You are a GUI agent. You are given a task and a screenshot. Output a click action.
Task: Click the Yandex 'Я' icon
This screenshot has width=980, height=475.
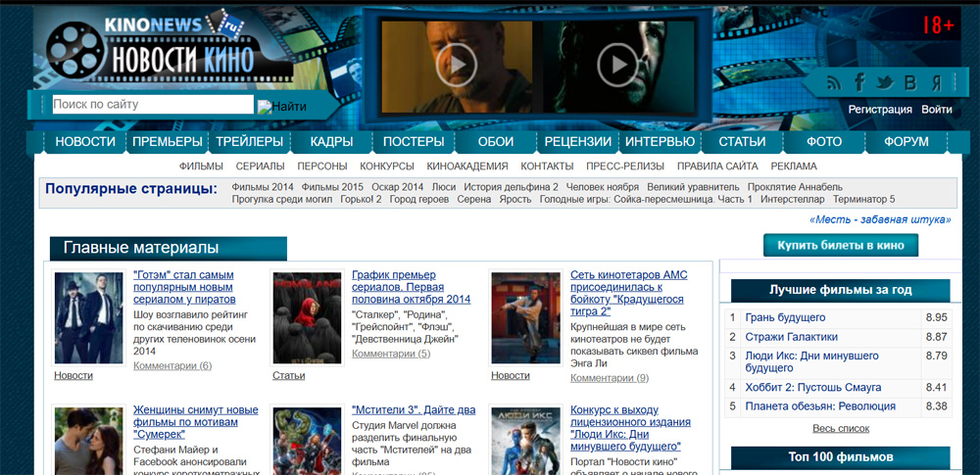(x=937, y=82)
